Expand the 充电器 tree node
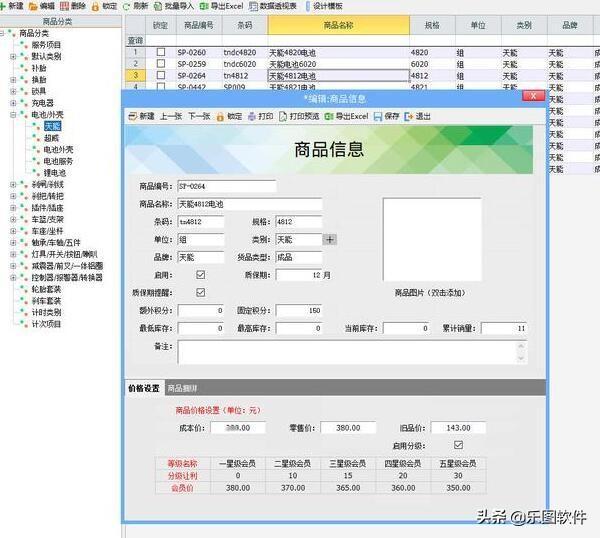600x538 pixels. [13, 103]
